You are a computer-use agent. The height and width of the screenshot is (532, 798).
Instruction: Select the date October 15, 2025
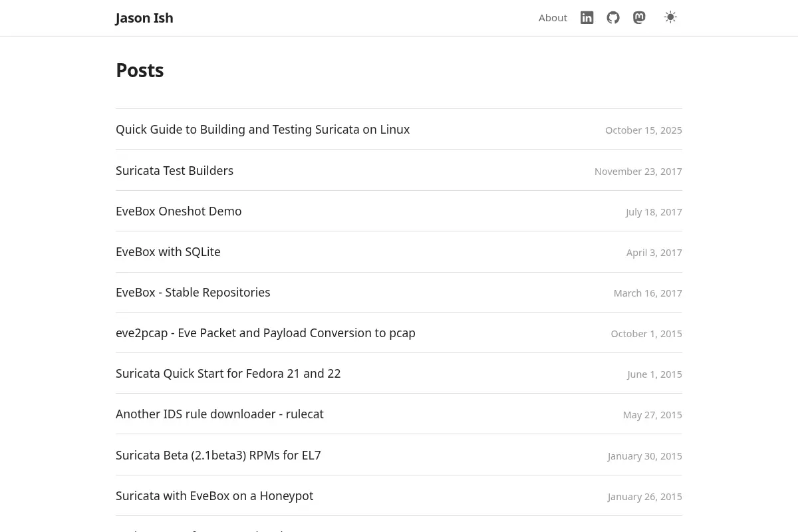pos(644,130)
